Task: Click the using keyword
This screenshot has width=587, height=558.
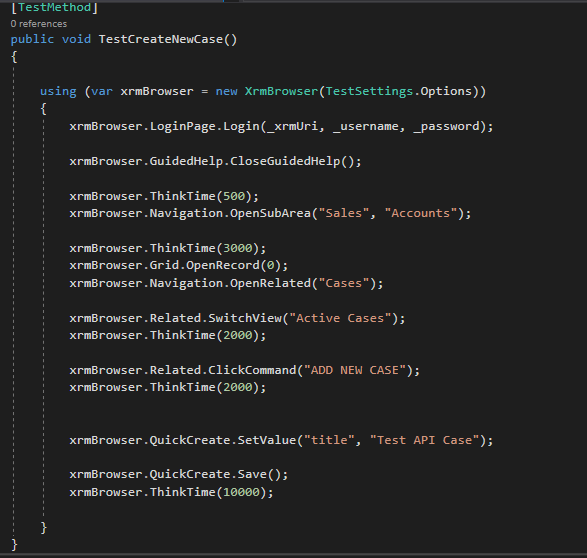Action: pyautogui.click(x=58, y=92)
